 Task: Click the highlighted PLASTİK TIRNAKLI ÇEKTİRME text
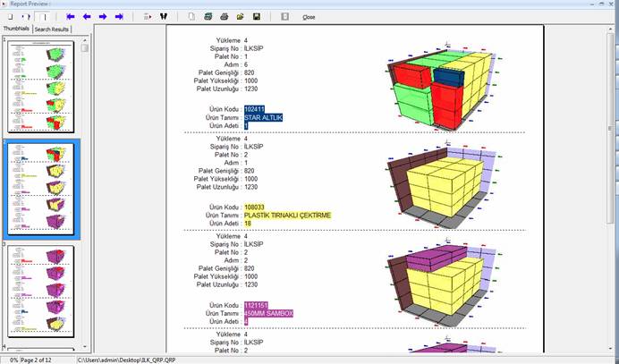click(x=286, y=215)
